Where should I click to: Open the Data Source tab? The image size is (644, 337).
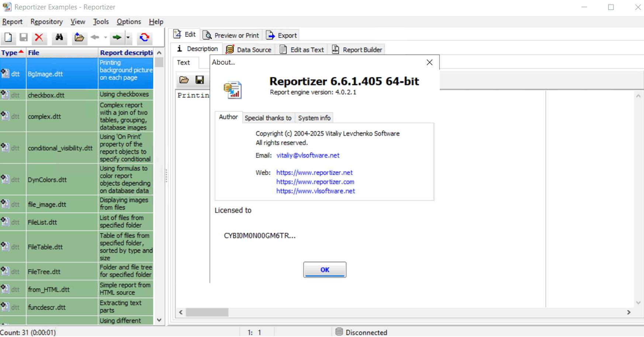click(x=249, y=50)
